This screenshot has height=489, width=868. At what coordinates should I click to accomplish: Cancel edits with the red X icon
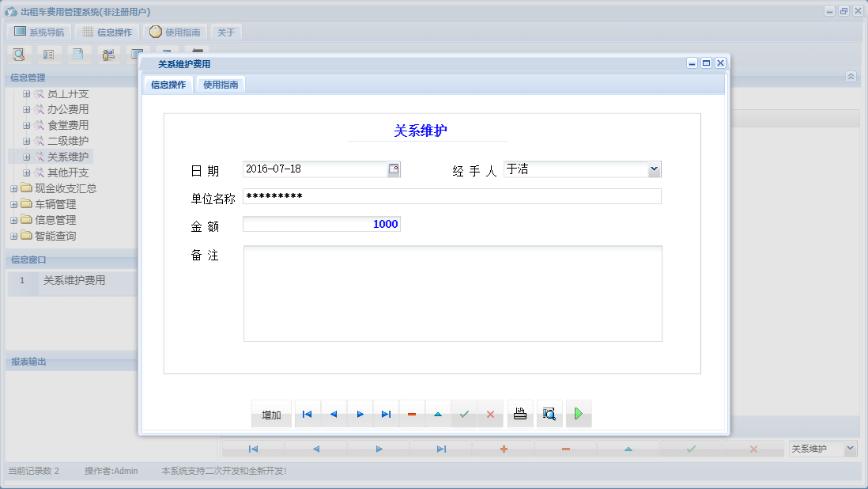pos(490,413)
